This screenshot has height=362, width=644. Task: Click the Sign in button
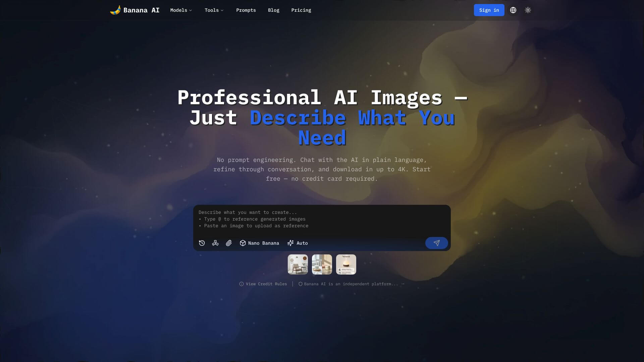coord(489,10)
